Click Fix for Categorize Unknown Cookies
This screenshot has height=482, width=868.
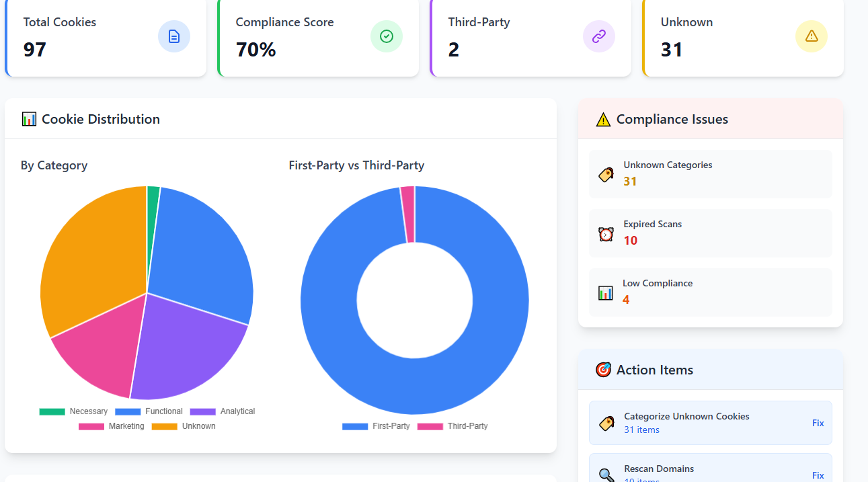point(818,423)
